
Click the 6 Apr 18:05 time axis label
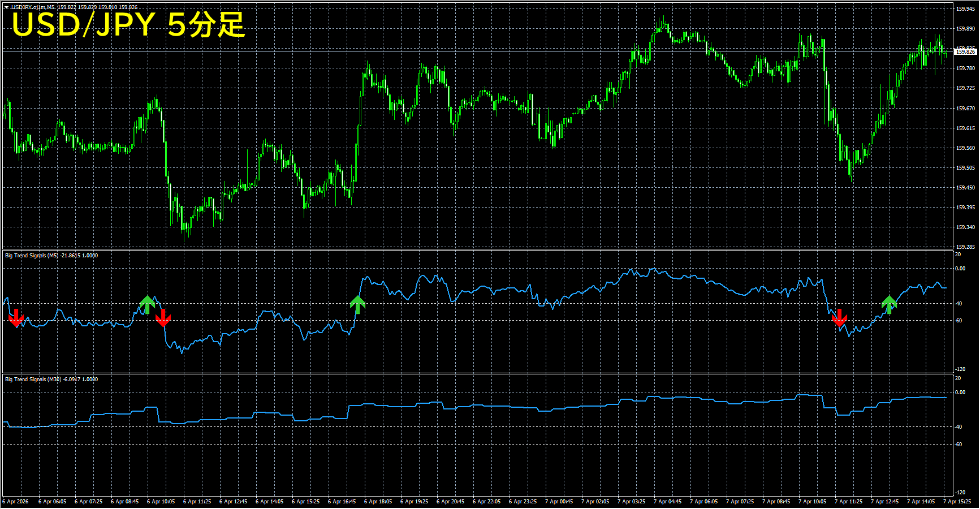[x=378, y=502]
